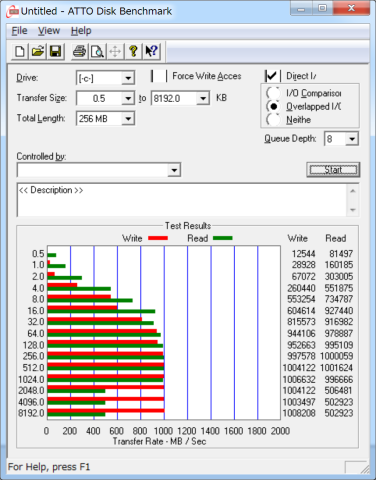Screen dimensions: 376x480
Task: Expand the Transfer Size maximum 8192.0 dropdown
Action: point(203,99)
